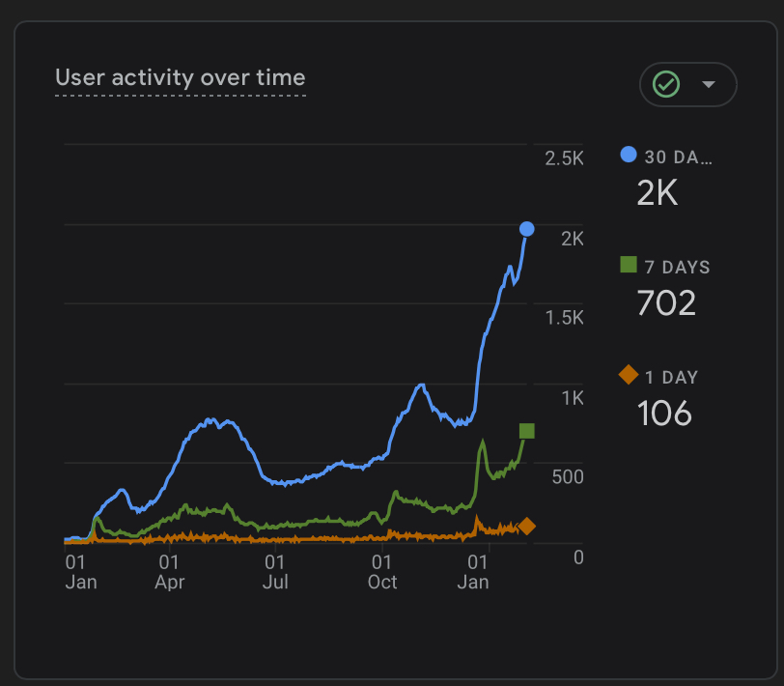The width and height of the screenshot is (784, 686).
Task: Click the 01 Apr x-axis label
Action: [170, 572]
